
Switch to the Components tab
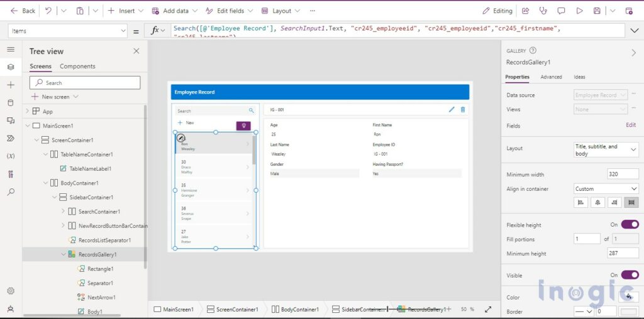coord(77,67)
